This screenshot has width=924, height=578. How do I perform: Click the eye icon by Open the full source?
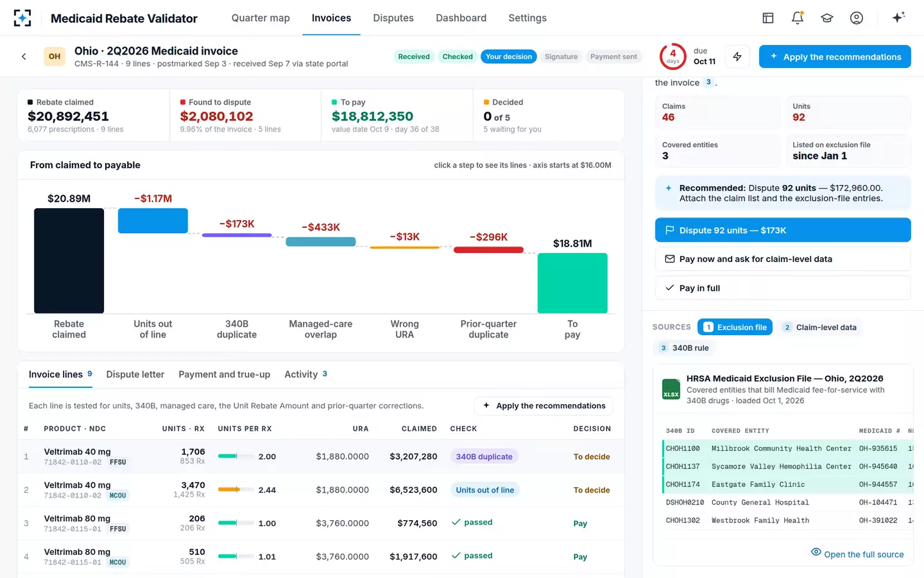tap(816, 552)
